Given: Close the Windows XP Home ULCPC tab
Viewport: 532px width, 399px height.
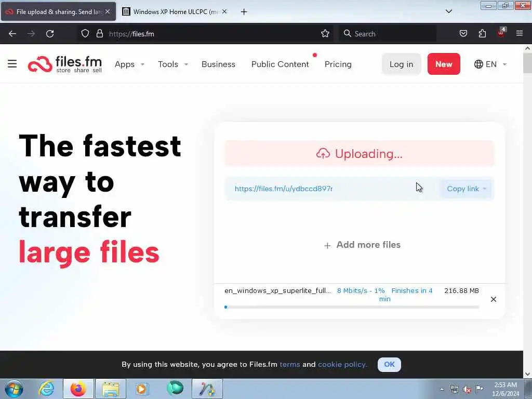Looking at the screenshot, I should click(x=224, y=11).
